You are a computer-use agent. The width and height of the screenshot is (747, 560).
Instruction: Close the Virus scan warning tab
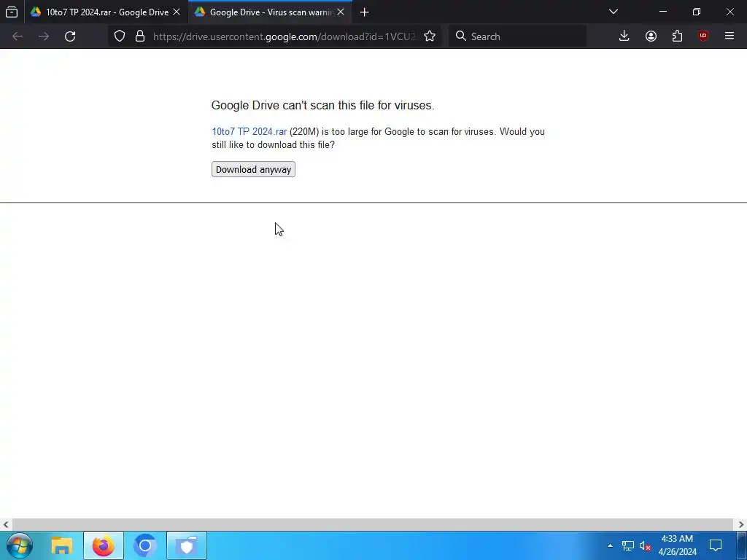coord(341,12)
